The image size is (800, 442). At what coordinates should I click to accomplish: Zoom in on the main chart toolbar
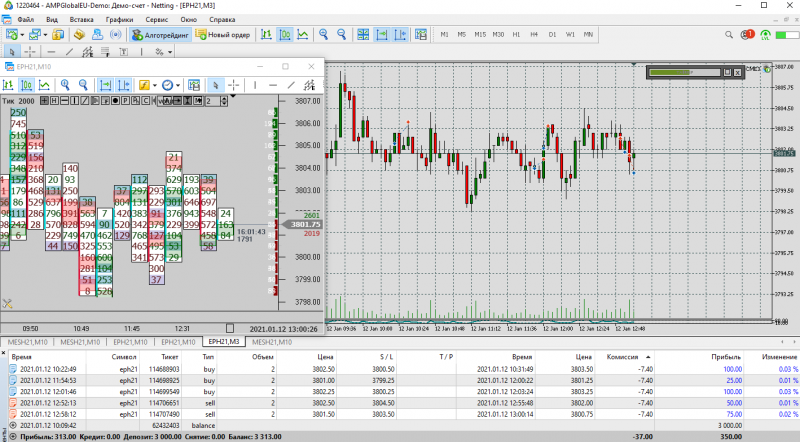323,35
